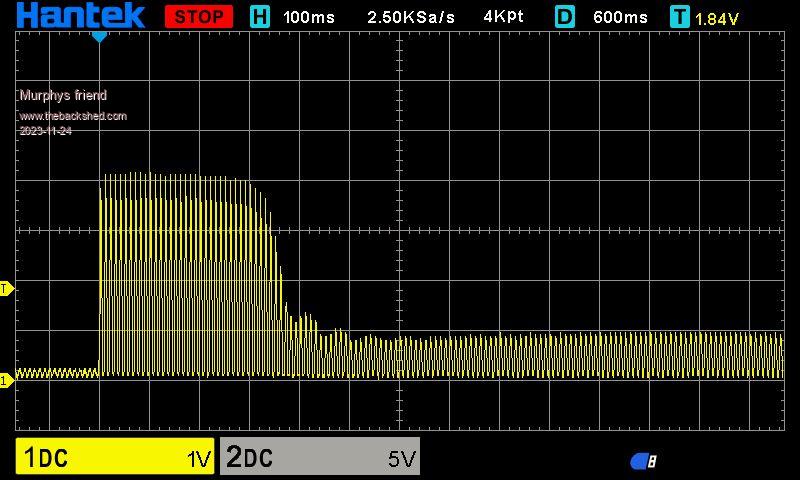Open the 4Kpt memory depth setting

(x=503, y=17)
